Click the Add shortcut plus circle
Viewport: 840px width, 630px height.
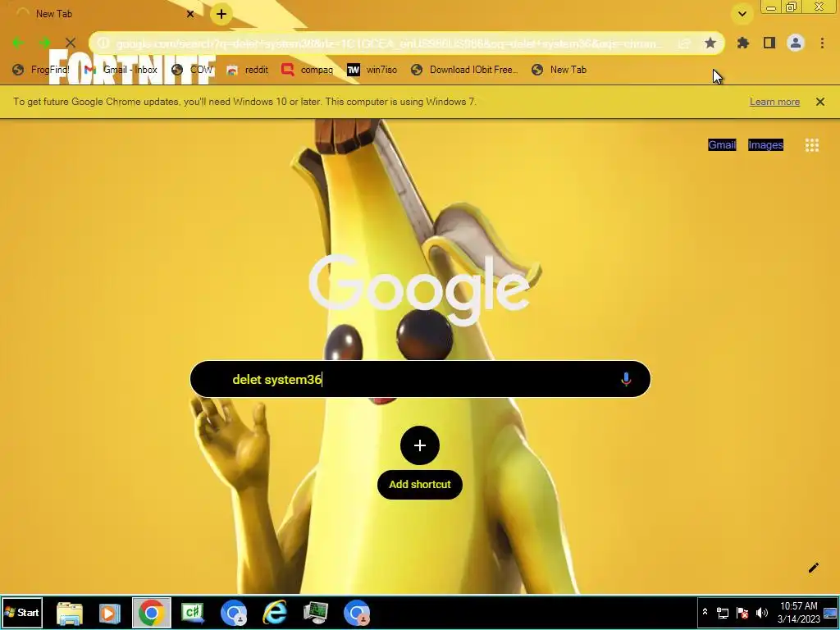(x=420, y=445)
